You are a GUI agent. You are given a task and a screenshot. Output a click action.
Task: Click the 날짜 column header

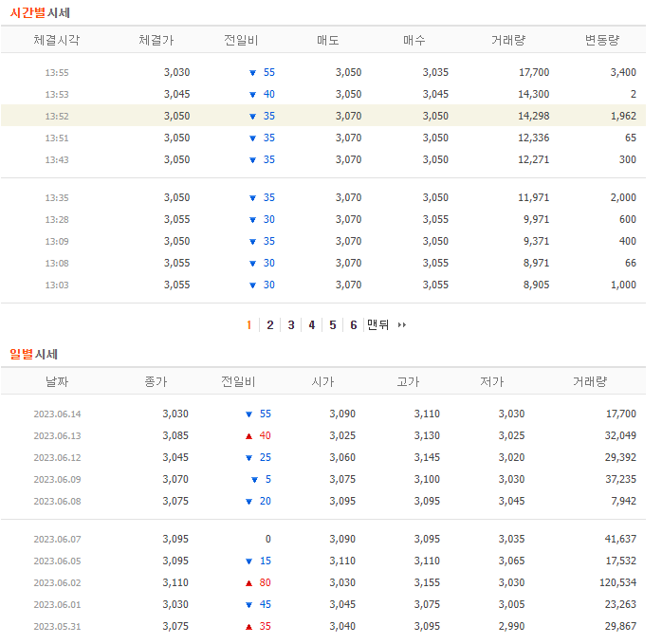pyautogui.click(x=57, y=382)
